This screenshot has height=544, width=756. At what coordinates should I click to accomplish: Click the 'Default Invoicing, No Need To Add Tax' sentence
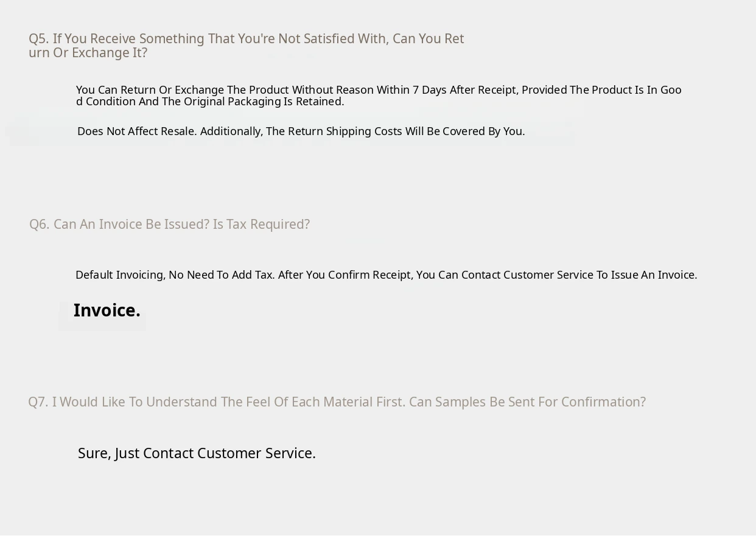pyautogui.click(x=175, y=275)
